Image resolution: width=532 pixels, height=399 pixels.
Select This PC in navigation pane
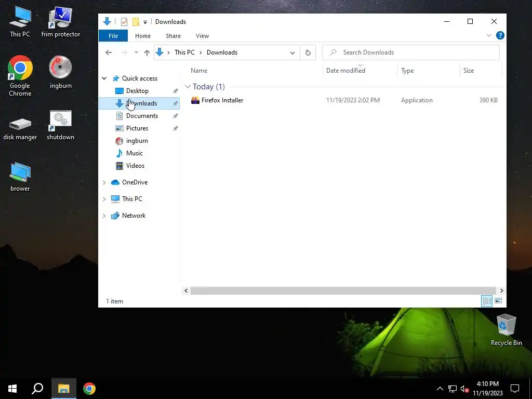132,199
